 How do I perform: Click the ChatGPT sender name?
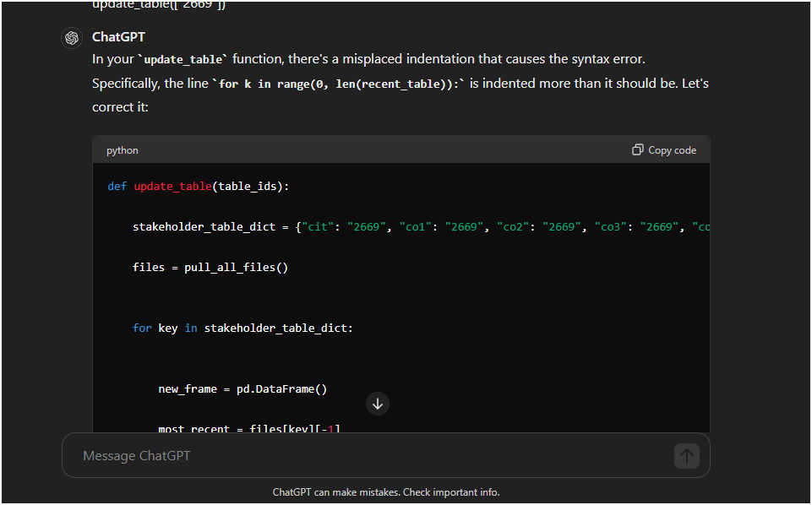click(x=118, y=37)
